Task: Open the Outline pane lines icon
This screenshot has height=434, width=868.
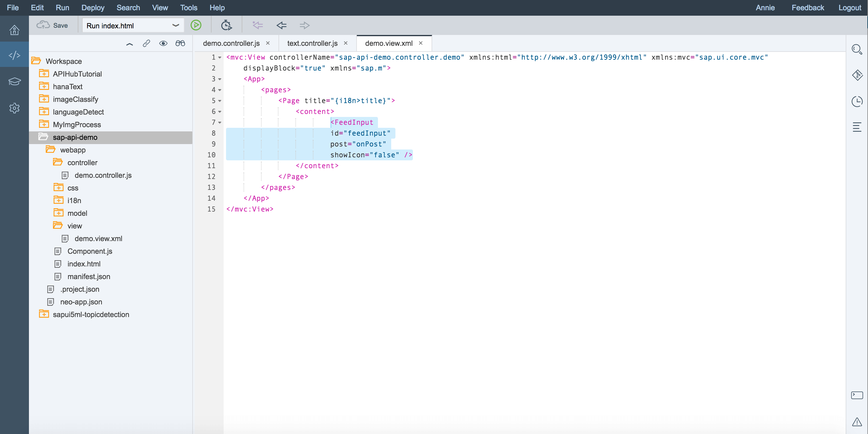Action: click(857, 127)
